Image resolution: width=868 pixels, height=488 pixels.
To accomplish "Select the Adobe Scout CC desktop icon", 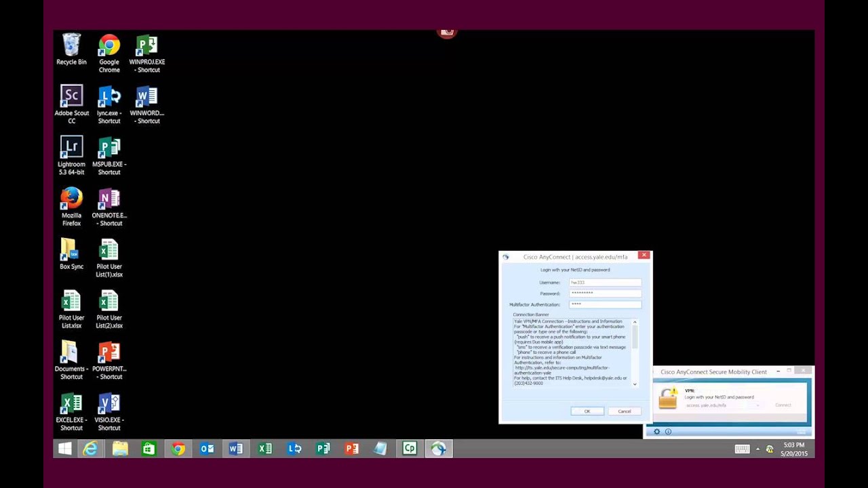I will (x=71, y=104).
